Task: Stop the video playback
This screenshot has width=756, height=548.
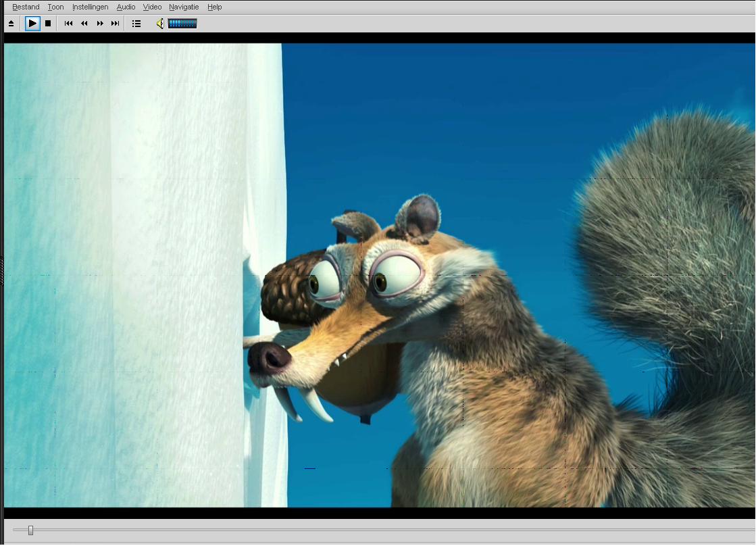Action: pyautogui.click(x=48, y=23)
